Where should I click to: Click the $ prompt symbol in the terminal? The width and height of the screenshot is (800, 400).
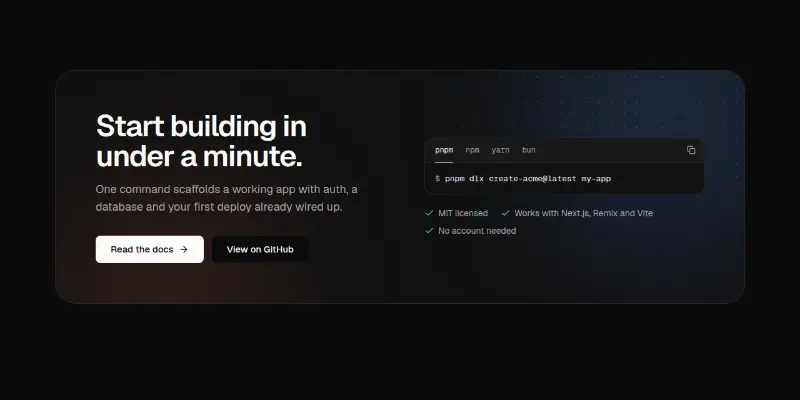coord(437,179)
